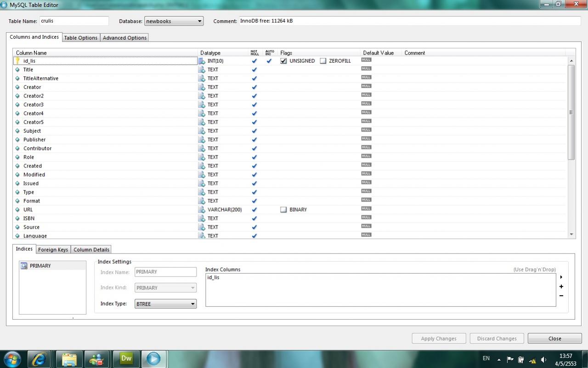Toggle NOT NULL check for Publisher
Image resolution: width=588 pixels, height=368 pixels.
tap(254, 139)
